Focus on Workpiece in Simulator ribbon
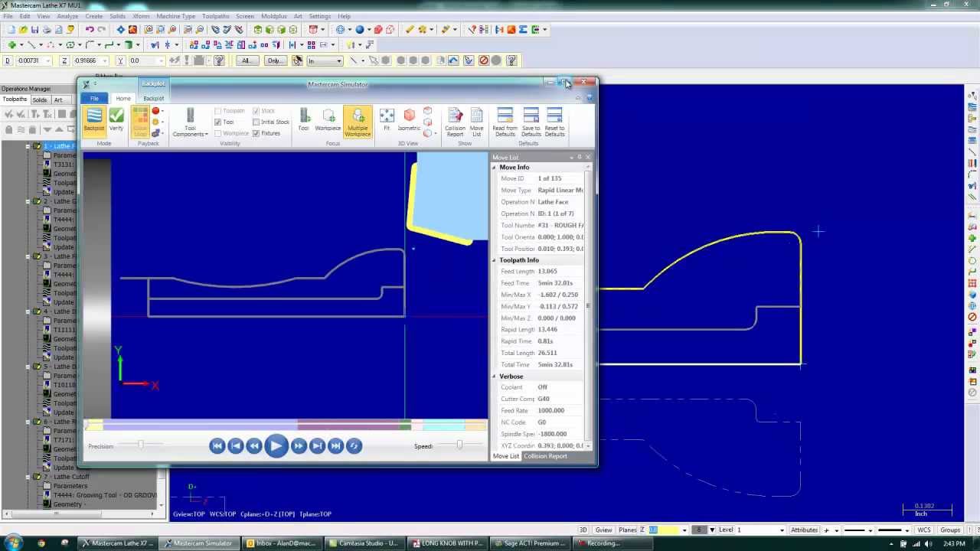Viewport: 980px width, 551px height. point(328,122)
